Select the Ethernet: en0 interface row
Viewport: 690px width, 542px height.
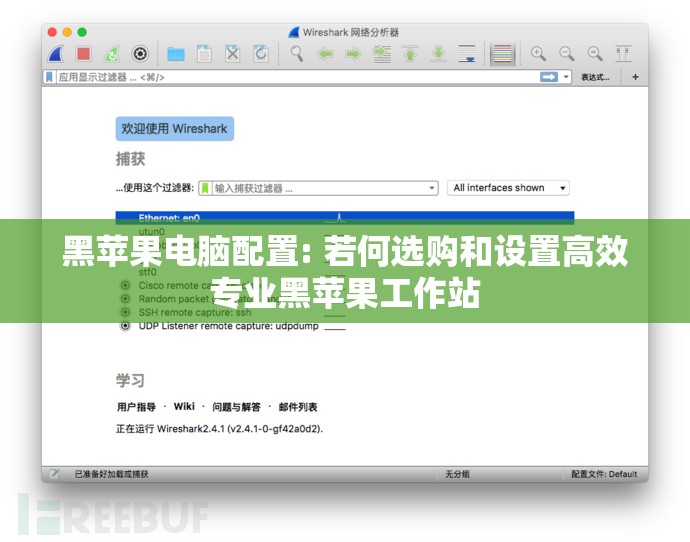345,217
